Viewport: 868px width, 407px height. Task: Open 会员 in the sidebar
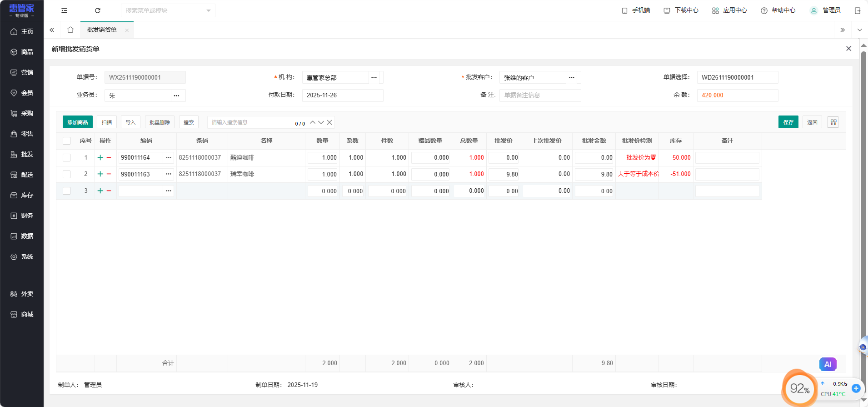(22, 93)
